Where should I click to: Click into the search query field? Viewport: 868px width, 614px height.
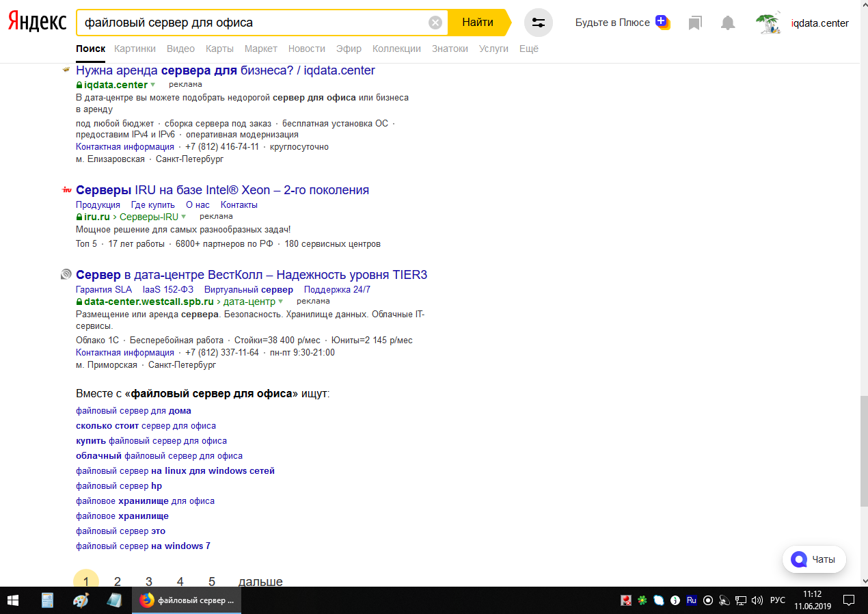[253, 23]
